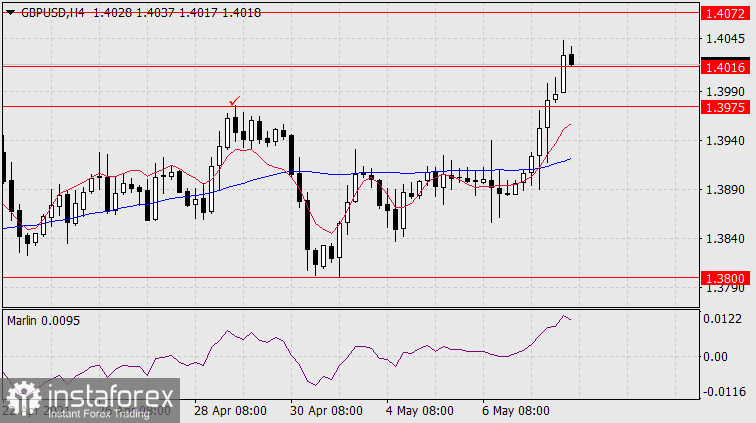Click the 1.3975 red level label
Viewport: 756px width, 423px height.
coord(722,107)
